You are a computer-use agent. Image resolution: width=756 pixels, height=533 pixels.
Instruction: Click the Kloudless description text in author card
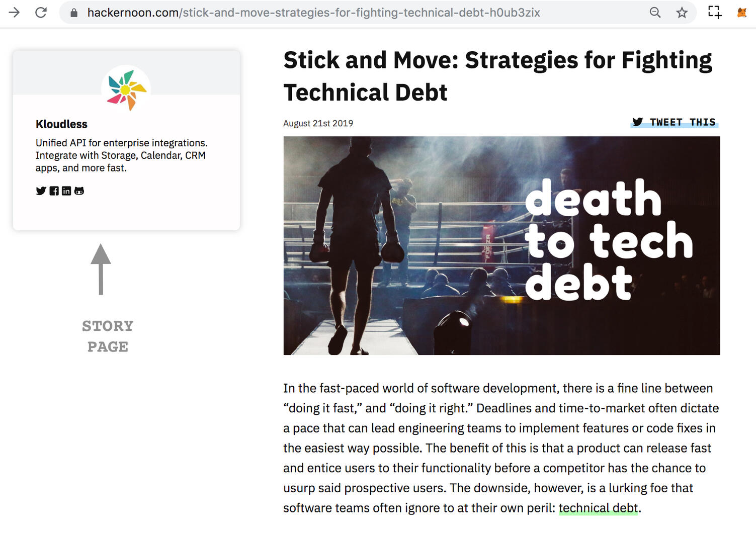[x=121, y=155]
